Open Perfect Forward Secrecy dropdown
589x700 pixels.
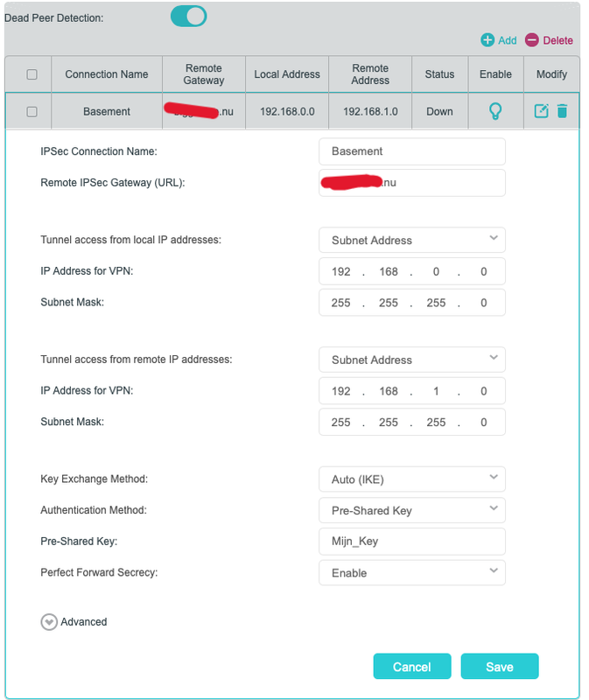412,573
